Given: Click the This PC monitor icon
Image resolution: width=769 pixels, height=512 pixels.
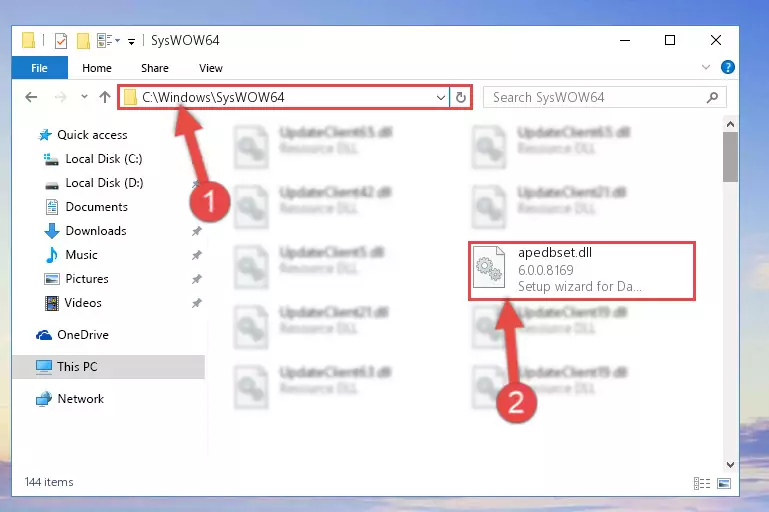Looking at the screenshot, I should pos(44,367).
